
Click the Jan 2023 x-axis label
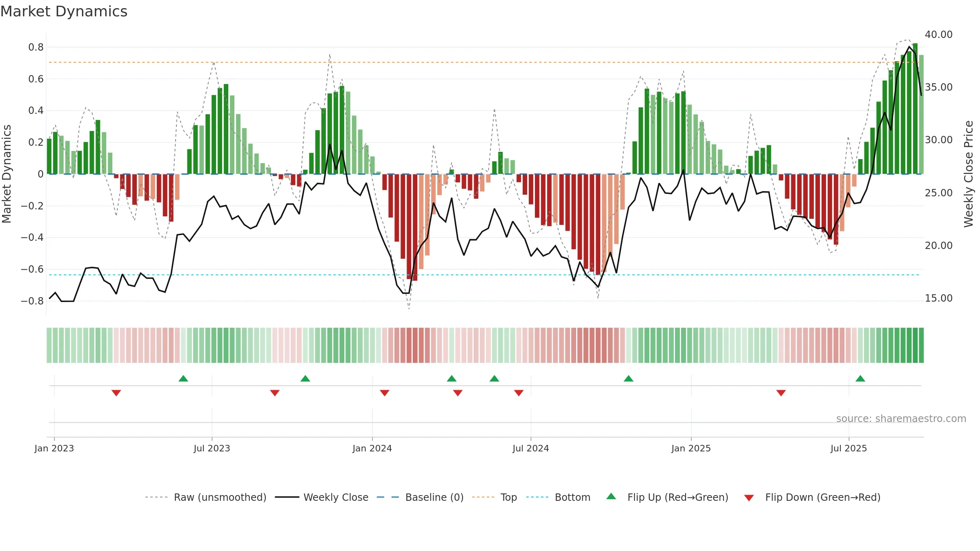coord(54,448)
